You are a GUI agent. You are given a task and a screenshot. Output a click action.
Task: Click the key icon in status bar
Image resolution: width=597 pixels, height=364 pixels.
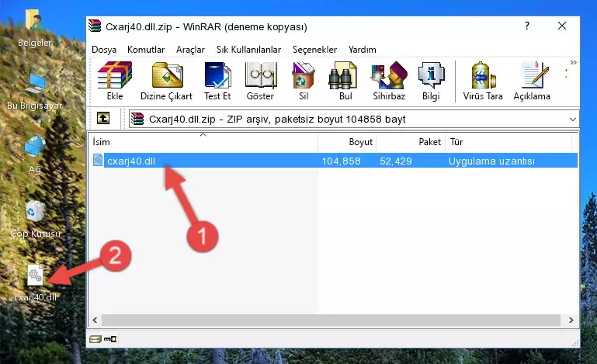110,339
